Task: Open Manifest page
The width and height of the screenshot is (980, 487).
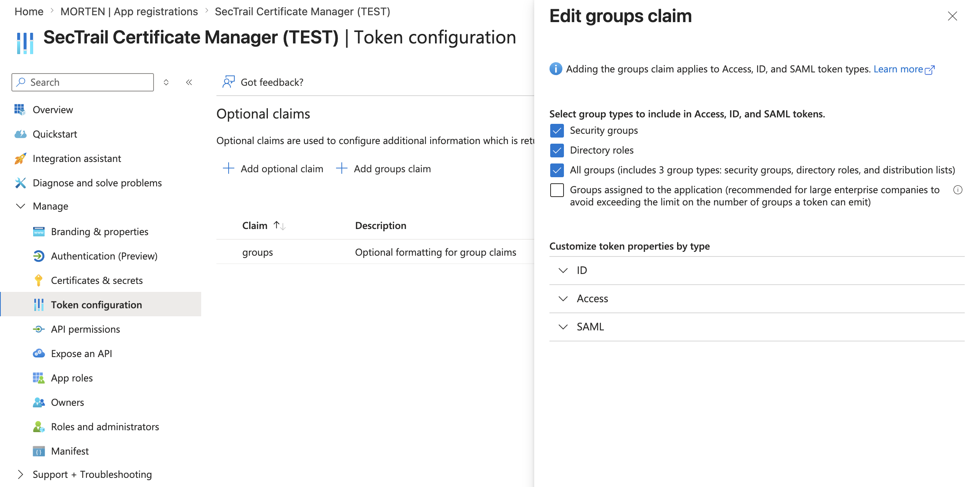Action: (70, 451)
